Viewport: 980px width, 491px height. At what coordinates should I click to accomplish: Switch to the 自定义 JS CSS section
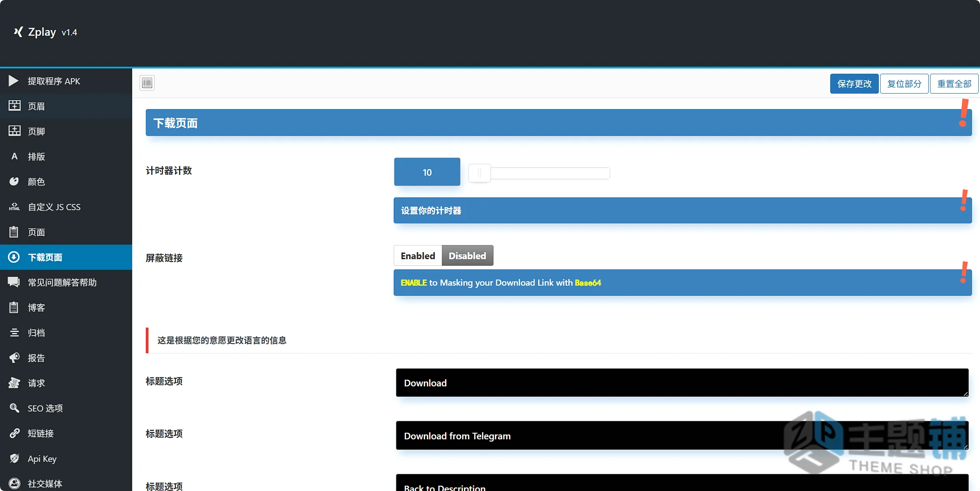66,207
